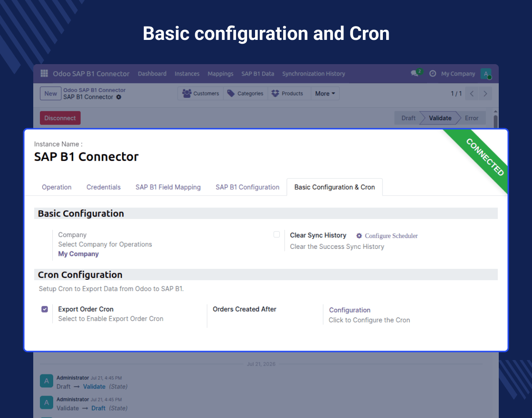The height and width of the screenshot is (418, 532).
Task: Click Administrator avatar on Draft to Validate log
Action: 47,381
